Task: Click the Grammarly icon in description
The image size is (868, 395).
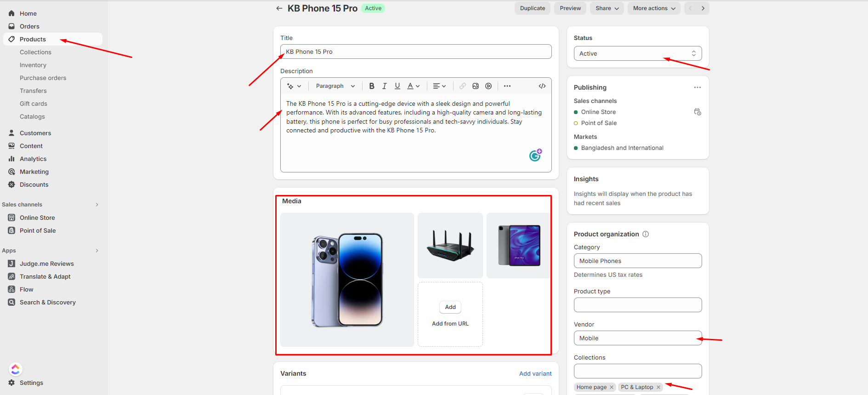Action: [x=535, y=155]
